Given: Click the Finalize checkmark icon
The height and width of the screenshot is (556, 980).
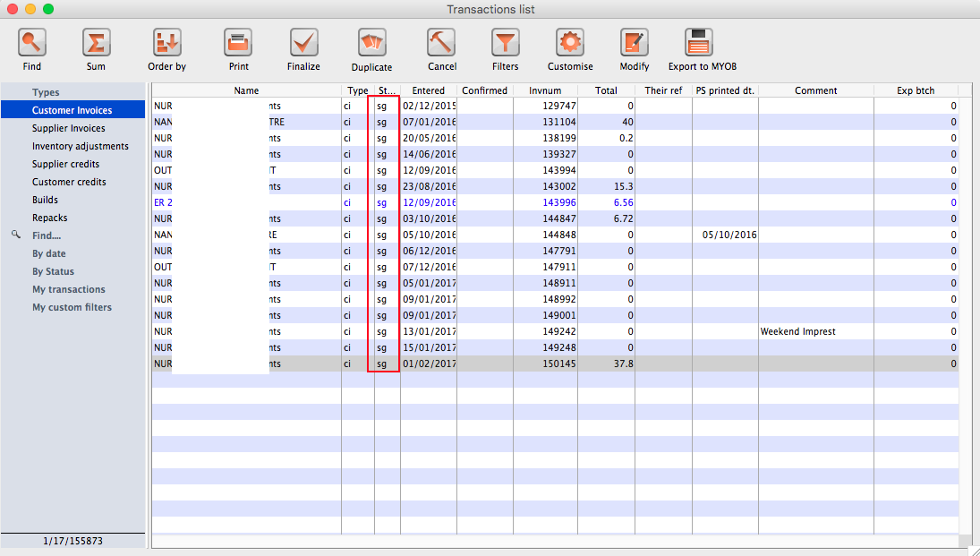Looking at the screenshot, I should (x=303, y=43).
